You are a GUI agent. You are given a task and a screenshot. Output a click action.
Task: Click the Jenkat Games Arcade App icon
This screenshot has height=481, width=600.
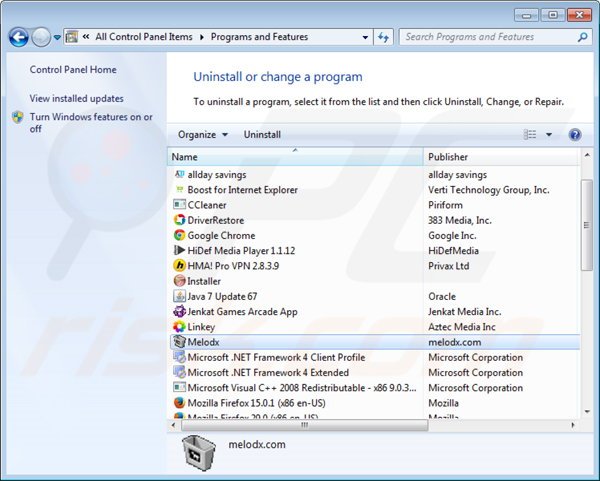(x=179, y=311)
